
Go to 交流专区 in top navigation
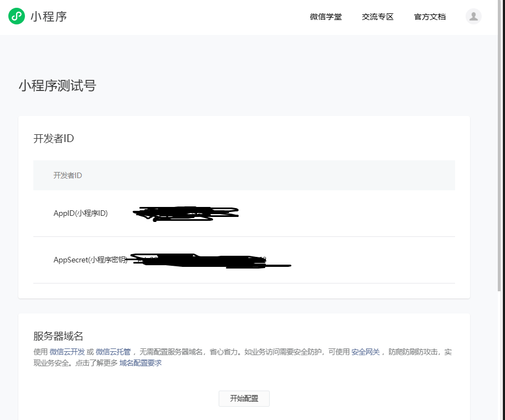coord(377,17)
